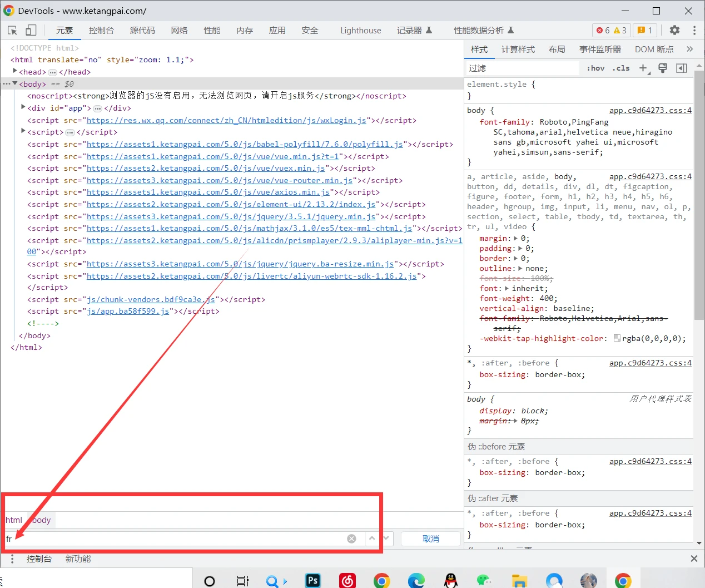Collapse the body element node
The width and height of the screenshot is (705, 588).
pyautogui.click(x=15, y=83)
